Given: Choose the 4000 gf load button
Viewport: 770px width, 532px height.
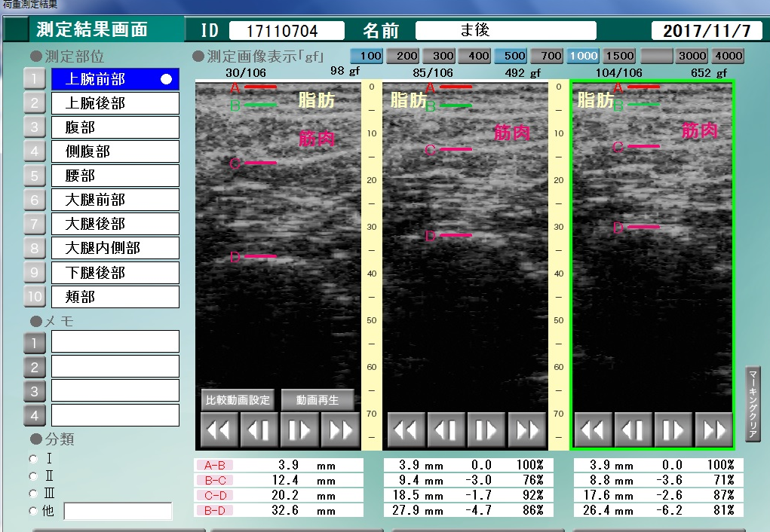Looking at the screenshot, I should coord(728,56).
